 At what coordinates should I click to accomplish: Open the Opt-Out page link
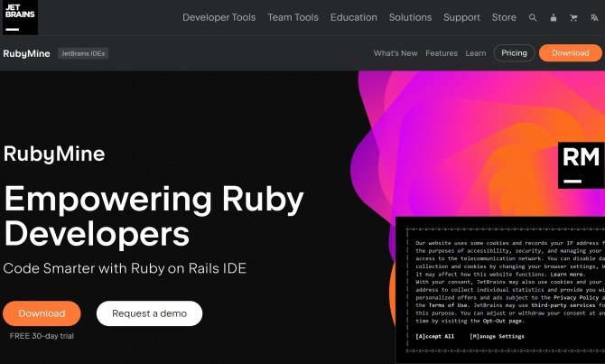503,321
